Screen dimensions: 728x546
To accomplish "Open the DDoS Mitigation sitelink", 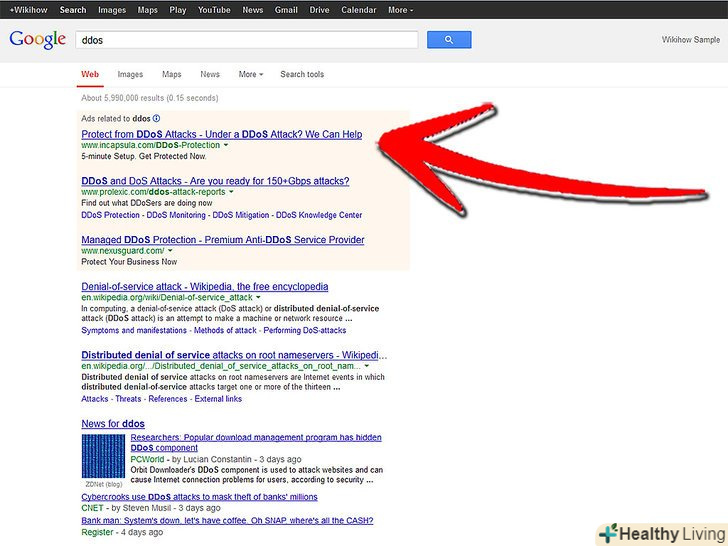I will click(x=241, y=215).
